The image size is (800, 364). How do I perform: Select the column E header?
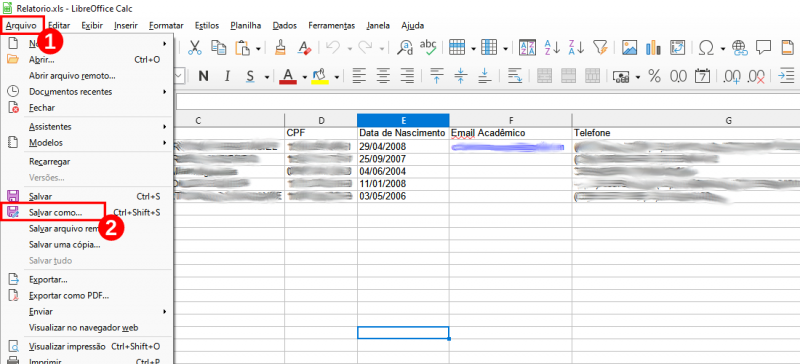point(403,120)
